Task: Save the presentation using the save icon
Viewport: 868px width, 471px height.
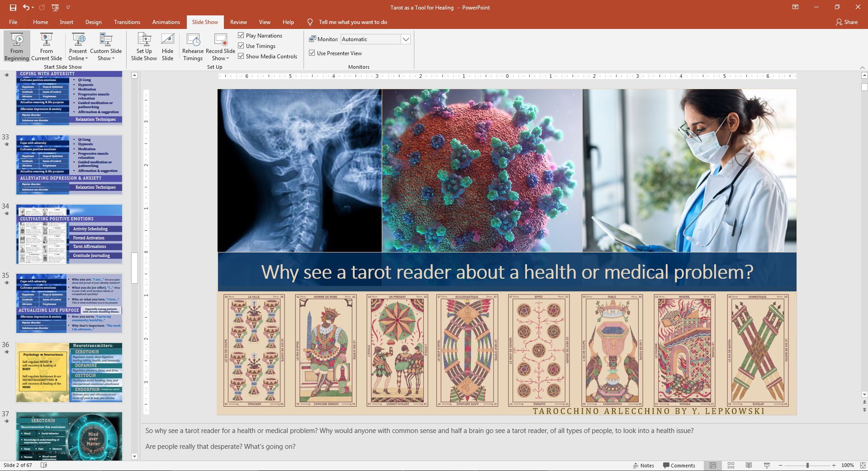Action: [x=13, y=8]
